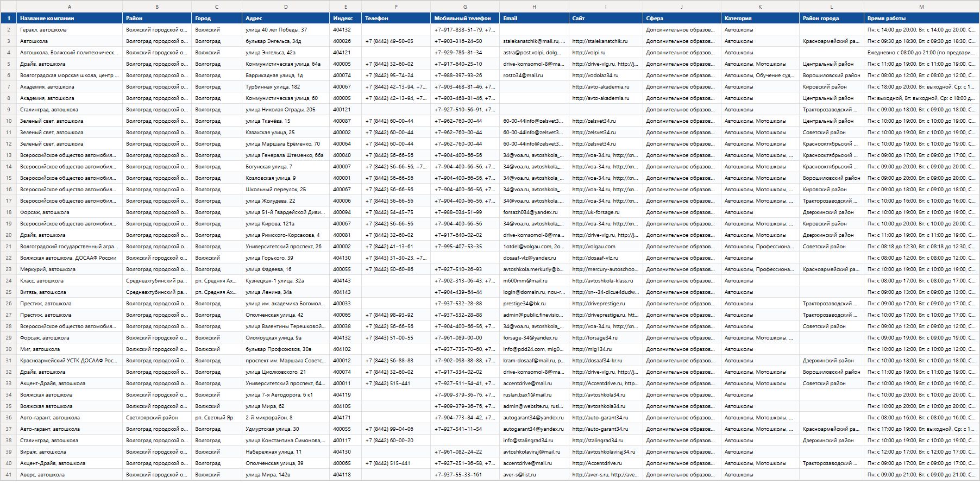Select column M header
This screenshot has width=980, height=490.
(921, 7)
